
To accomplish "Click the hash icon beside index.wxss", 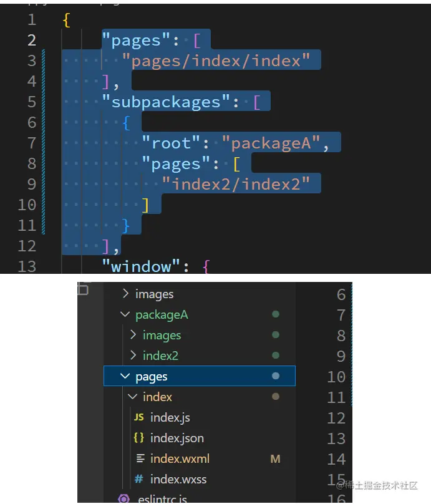I will click(139, 479).
